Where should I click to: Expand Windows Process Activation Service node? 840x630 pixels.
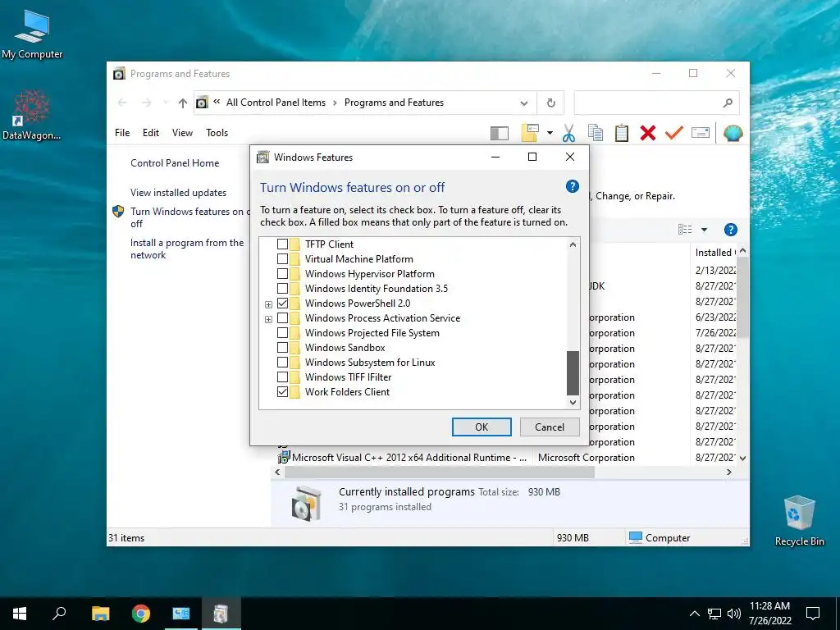point(269,319)
